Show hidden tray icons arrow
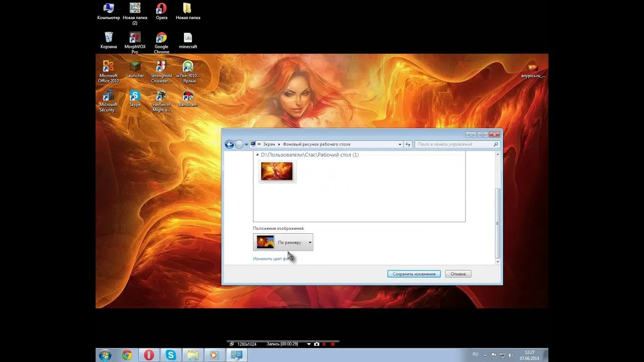The image size is (644, 362). (486, 355)
